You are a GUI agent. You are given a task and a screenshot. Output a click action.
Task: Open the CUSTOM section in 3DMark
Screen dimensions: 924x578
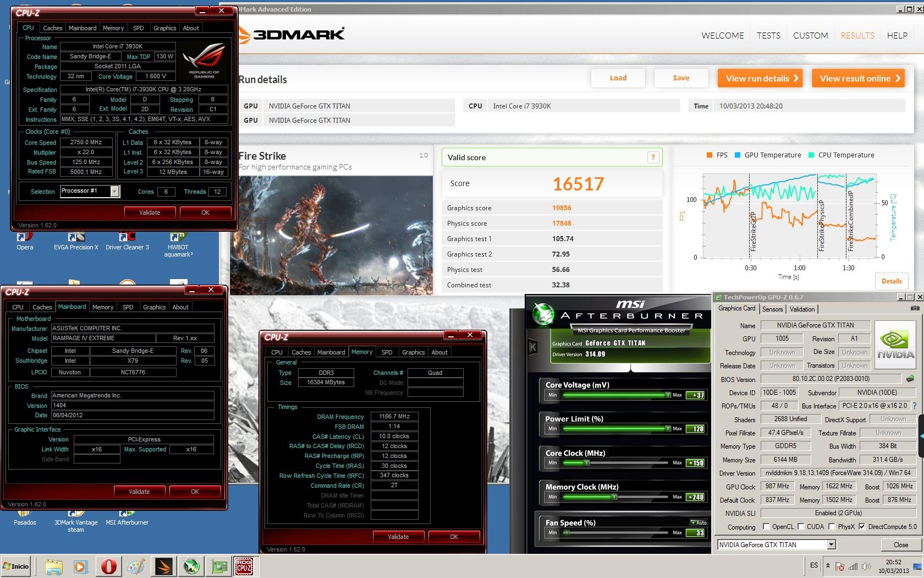tap(810, 35)
